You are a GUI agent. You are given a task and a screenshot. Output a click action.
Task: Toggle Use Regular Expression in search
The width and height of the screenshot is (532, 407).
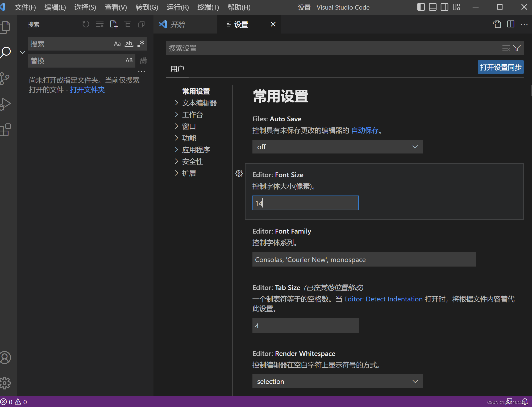click(141, 44)
